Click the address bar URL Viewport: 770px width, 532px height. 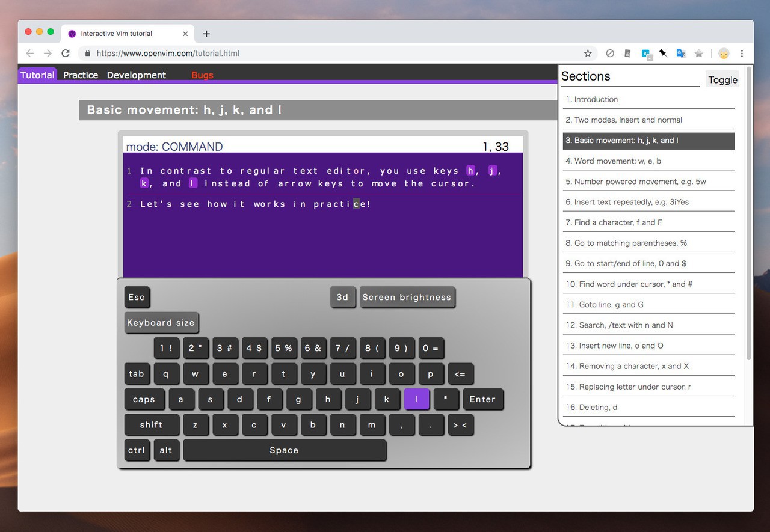[168, 54]
